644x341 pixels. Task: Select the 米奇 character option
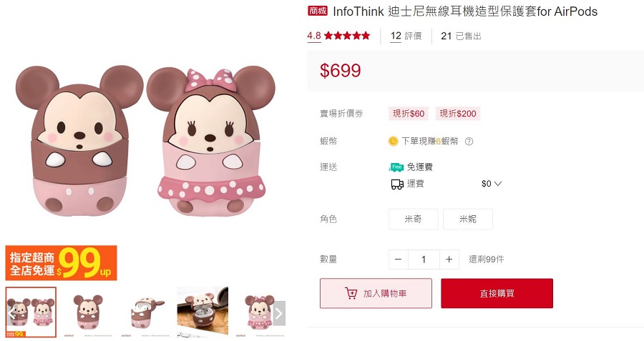coord(413,219)
